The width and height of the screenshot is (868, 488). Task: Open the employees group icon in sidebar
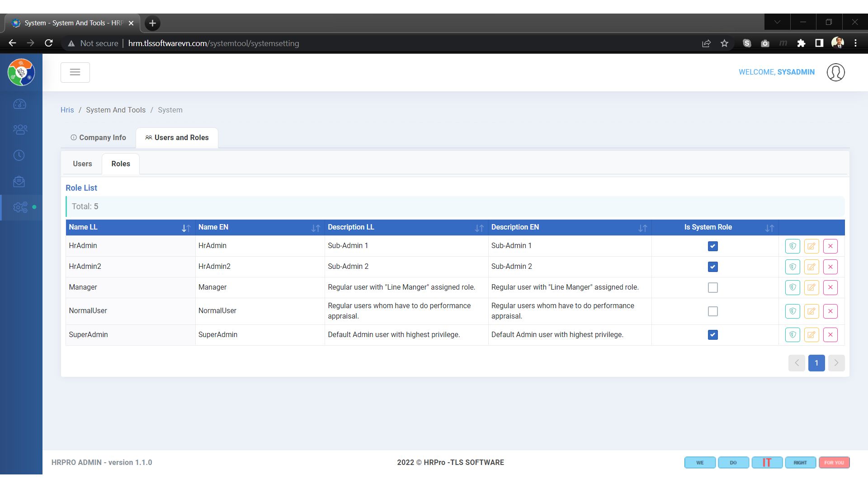point(20,130)
